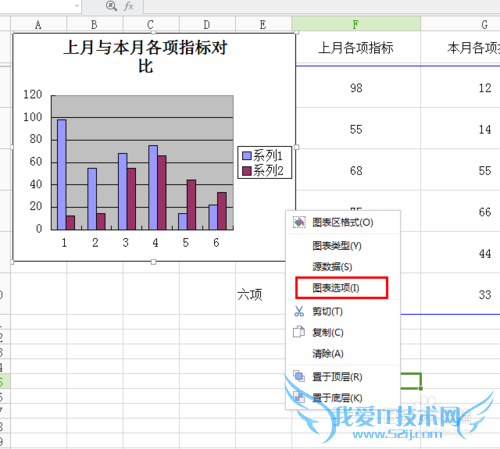Select column B header
The height and width of the screenshot is (449, 500).
(x=94, y=24)
